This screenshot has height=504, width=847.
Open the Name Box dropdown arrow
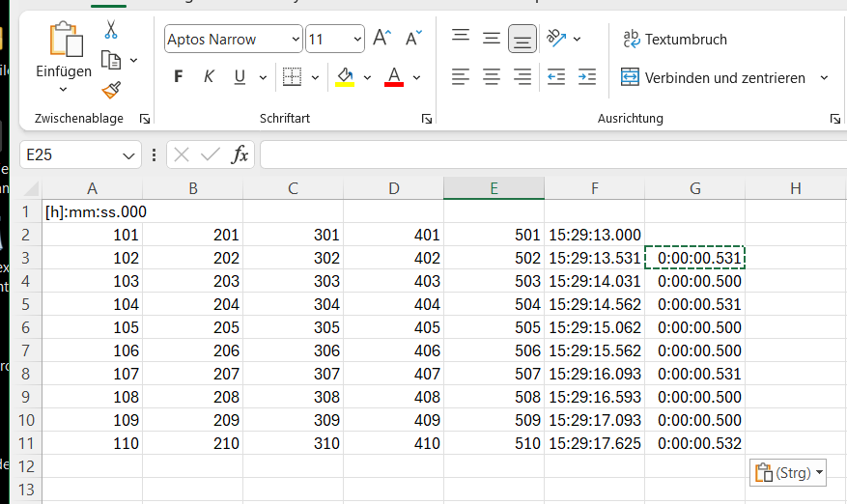pos(129,155)
